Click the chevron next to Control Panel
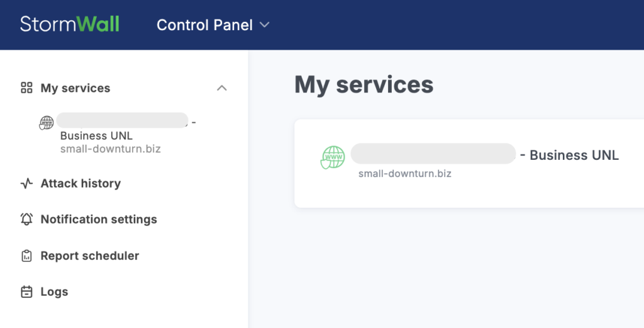The height and width of the screenshot is (328, 644). (265, 25)
